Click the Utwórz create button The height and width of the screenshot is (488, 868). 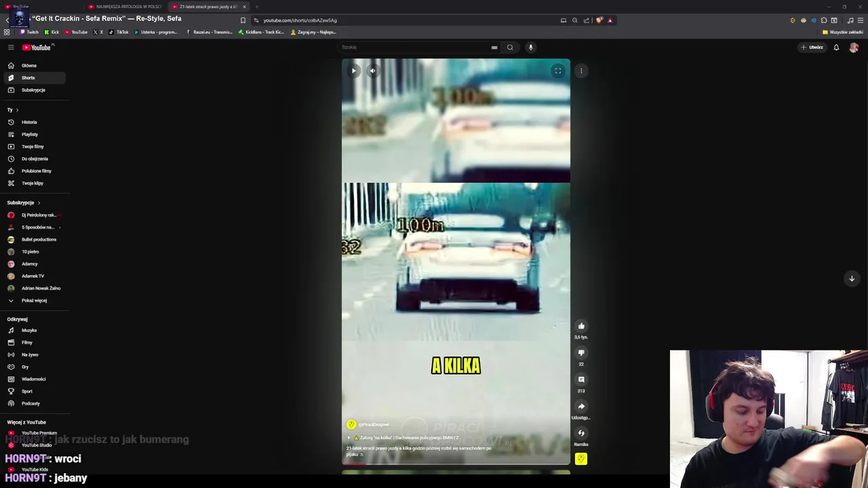point(812,47)
